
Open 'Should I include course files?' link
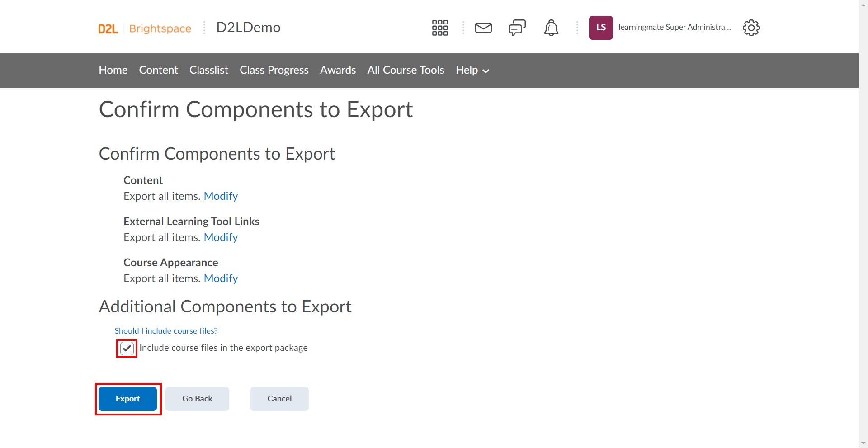pyautogui.click(x=166, y=331)
